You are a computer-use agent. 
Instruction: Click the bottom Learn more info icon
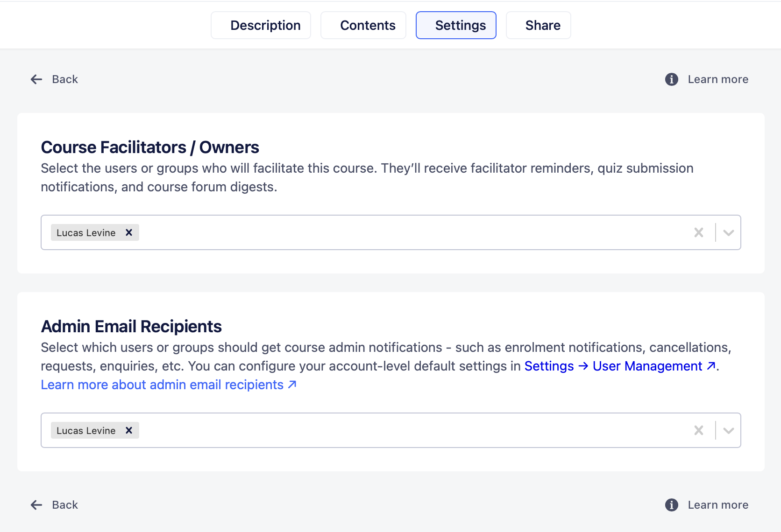(x=671, y=505)
